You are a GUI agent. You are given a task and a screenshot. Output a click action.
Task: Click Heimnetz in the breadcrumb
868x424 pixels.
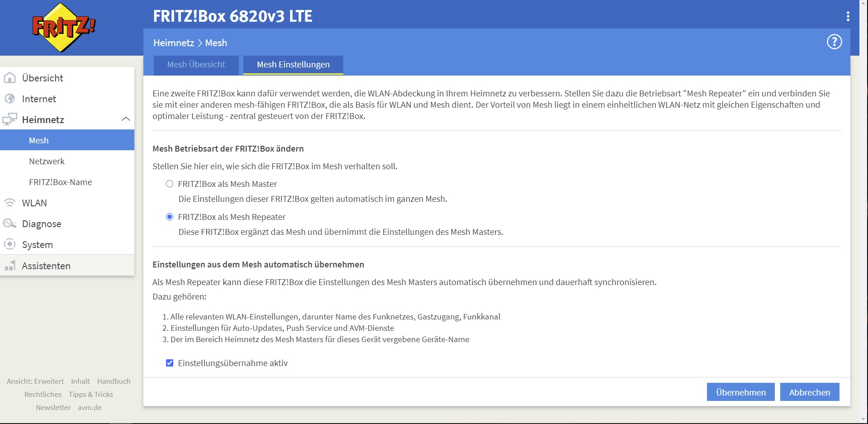click(174, 43)
